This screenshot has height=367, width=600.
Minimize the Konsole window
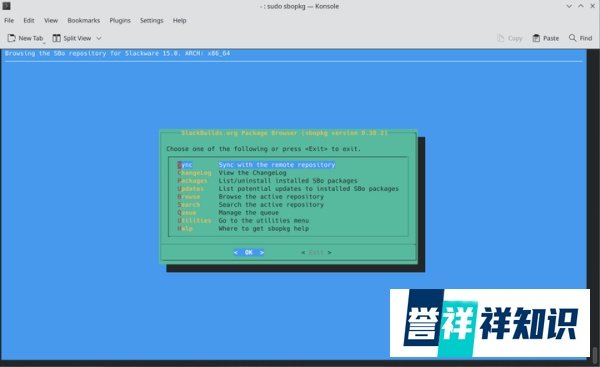point(569,6)
